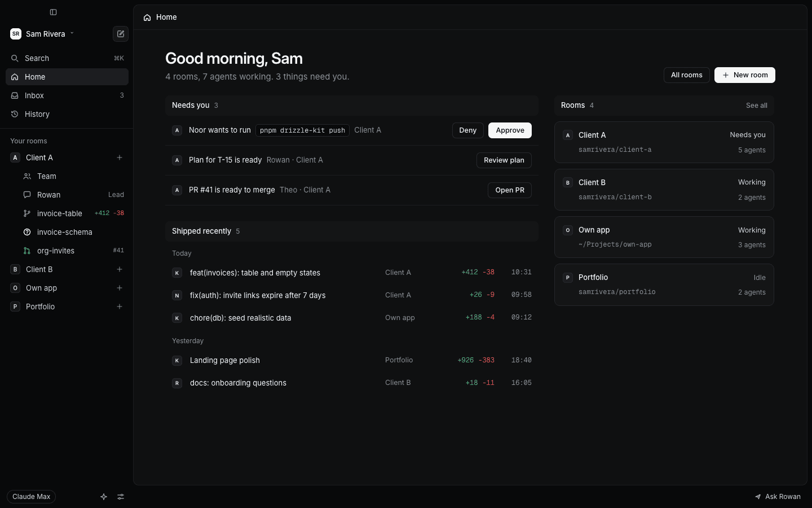Screen dimensions: 812x508
Task: Approve Noor's command request
Action: (510, 130)
